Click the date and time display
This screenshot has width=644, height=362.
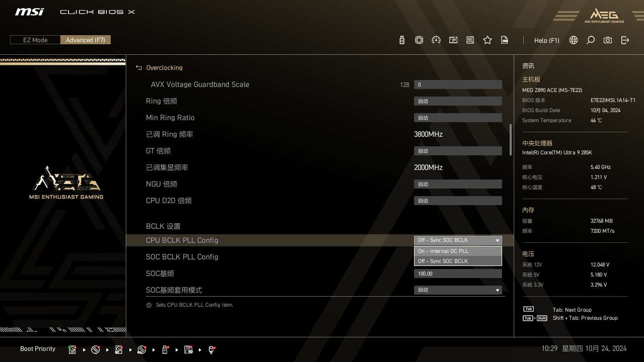[x=584, y=348]
